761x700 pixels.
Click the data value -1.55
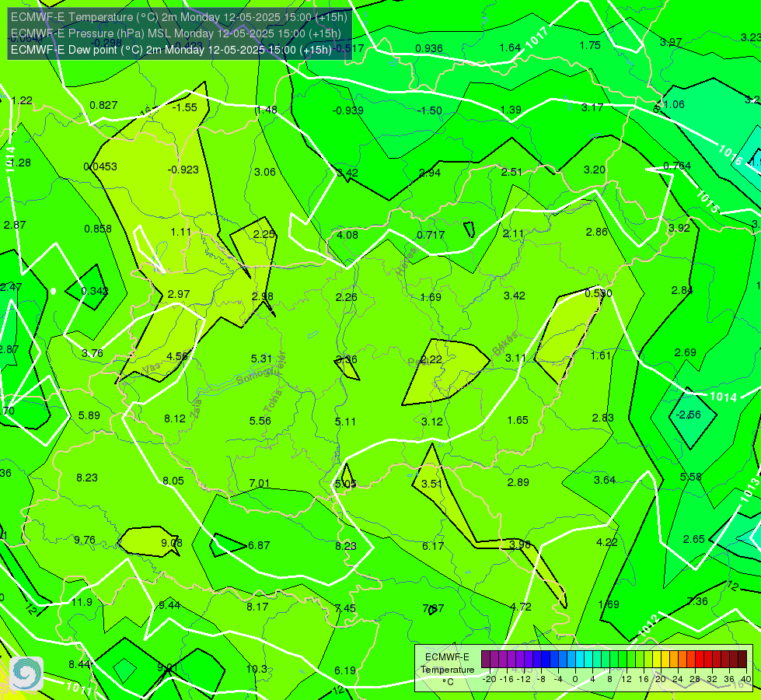click(x=184, y=107)
